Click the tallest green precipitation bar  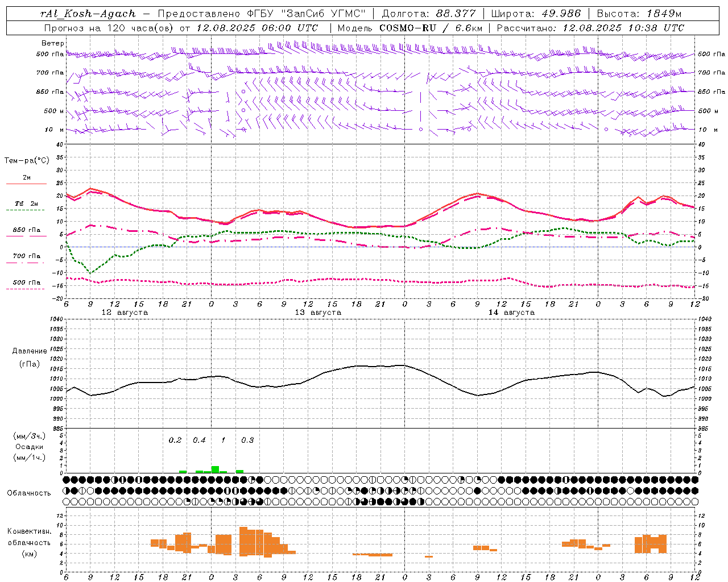(x=215, y=469)
